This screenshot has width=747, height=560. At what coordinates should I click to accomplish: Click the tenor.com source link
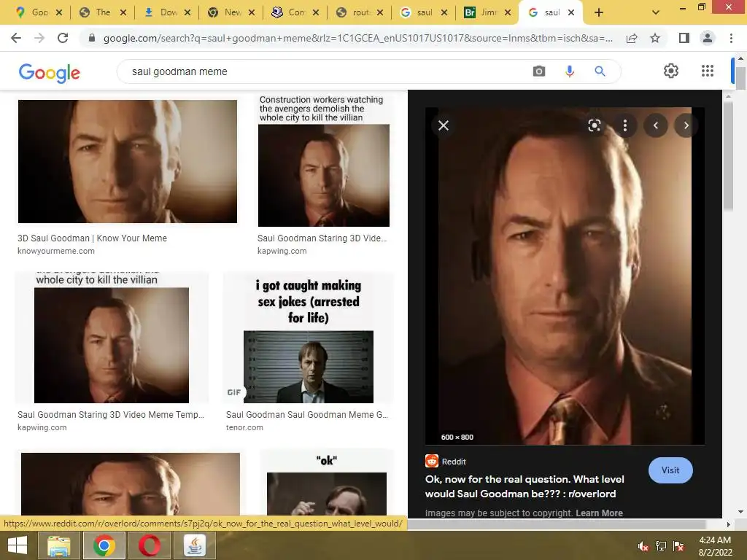click(244, 427)
